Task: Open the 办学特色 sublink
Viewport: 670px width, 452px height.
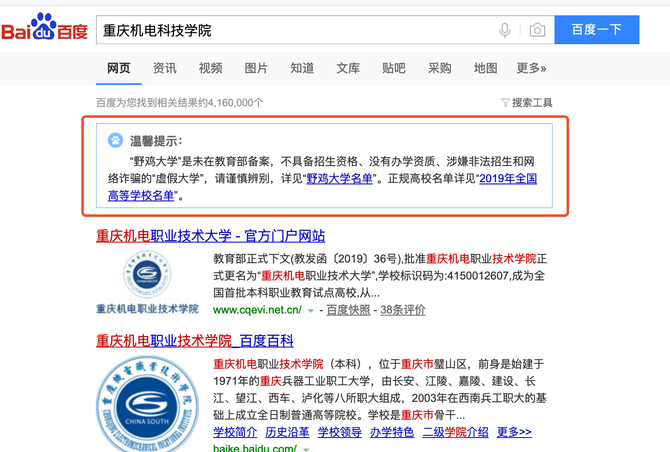Action: pos(392,432)
